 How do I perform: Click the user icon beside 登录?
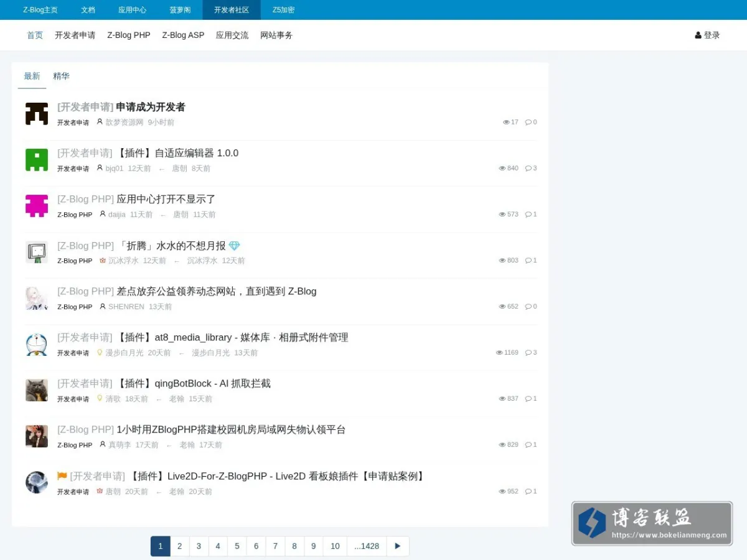[x=698, y=35]
